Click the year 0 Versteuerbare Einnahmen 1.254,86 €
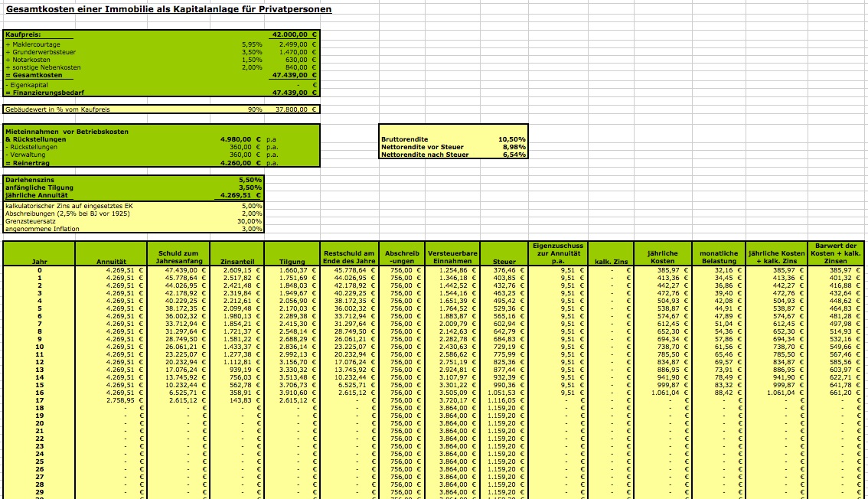Screen dimensions: 868x499 (458, 270)
